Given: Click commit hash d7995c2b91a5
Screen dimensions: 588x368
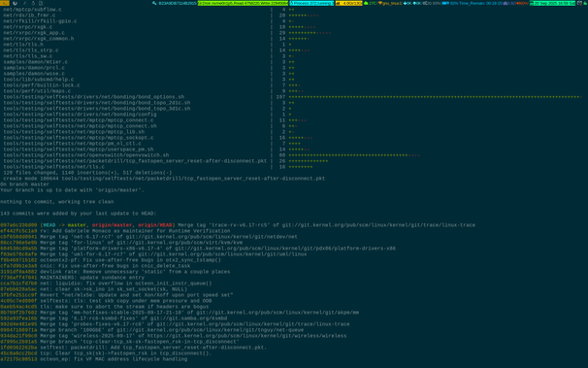Looking at the screenshot, I should [18, 342].
